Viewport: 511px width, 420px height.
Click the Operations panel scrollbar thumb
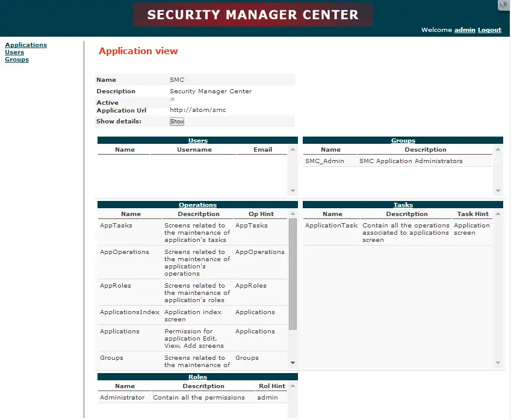pyautogui.click(x=293, y=274)
